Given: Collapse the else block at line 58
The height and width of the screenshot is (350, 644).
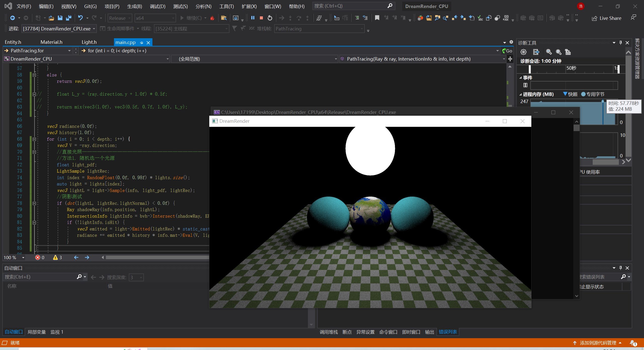Looking at the screenshot, I should 34,75.
